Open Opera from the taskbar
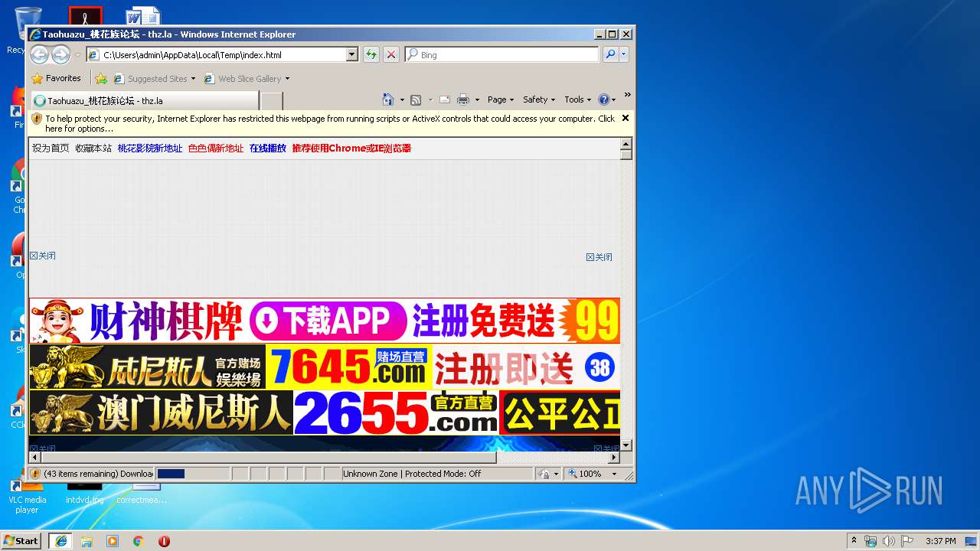The image size is (980, 551). click(164, 541)
